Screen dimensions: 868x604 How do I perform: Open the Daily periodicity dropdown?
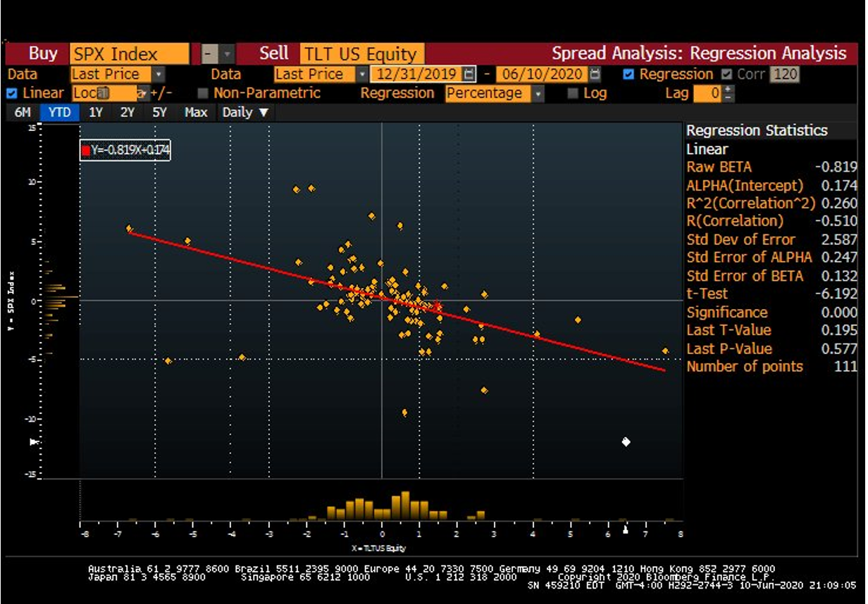[x=245, y=113]
